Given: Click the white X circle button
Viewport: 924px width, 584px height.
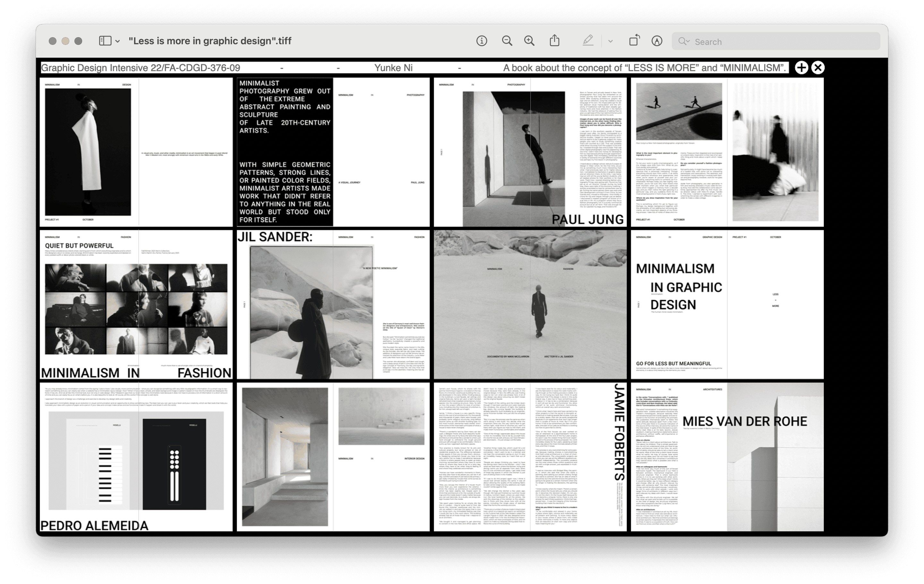Looking at the screenshot, I should [x=818, y=68].
